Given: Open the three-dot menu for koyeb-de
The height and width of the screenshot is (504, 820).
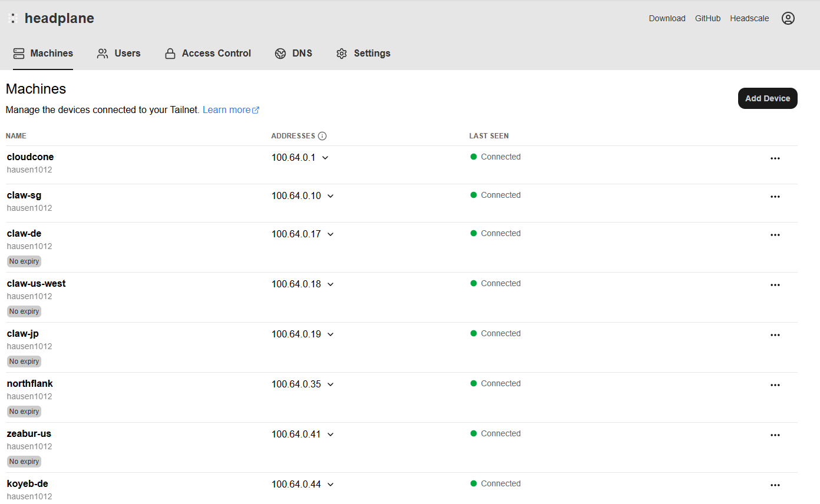Looking at the screenshot, I should point(775,485).
